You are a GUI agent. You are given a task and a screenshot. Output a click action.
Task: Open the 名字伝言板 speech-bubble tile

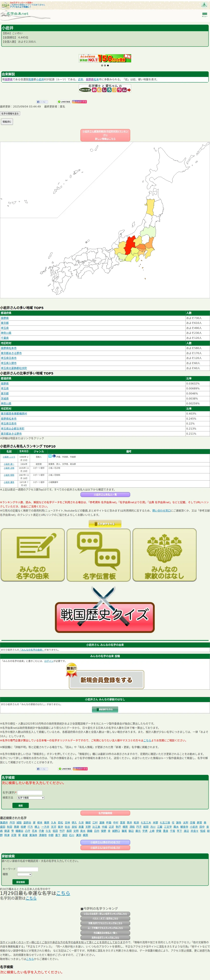pyautogui.click(x=99, y=555)
